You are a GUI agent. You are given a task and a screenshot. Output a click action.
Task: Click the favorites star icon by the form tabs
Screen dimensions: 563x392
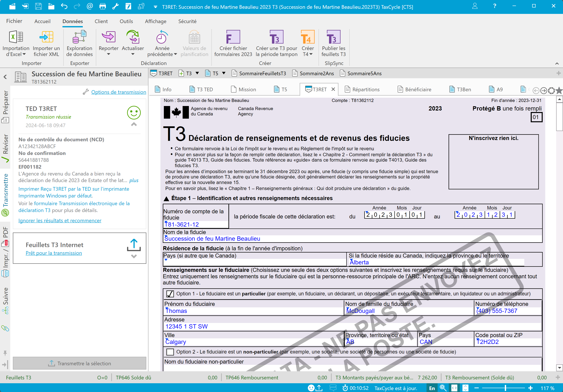click(559, 90)
